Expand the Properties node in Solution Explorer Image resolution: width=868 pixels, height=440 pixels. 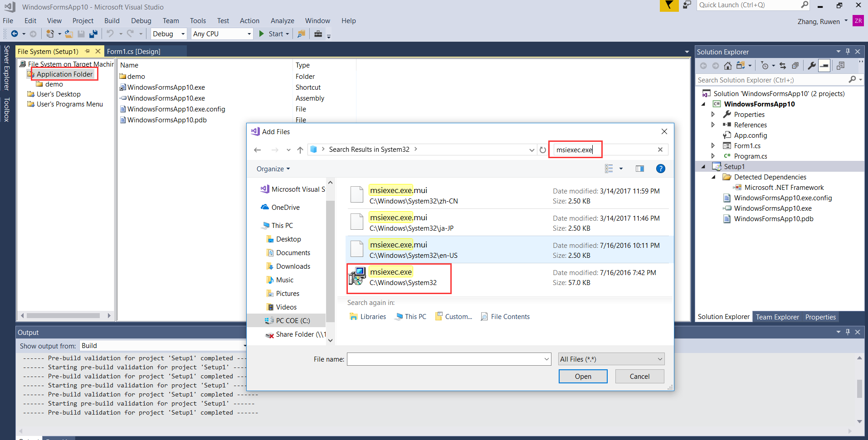click(713, 115)
